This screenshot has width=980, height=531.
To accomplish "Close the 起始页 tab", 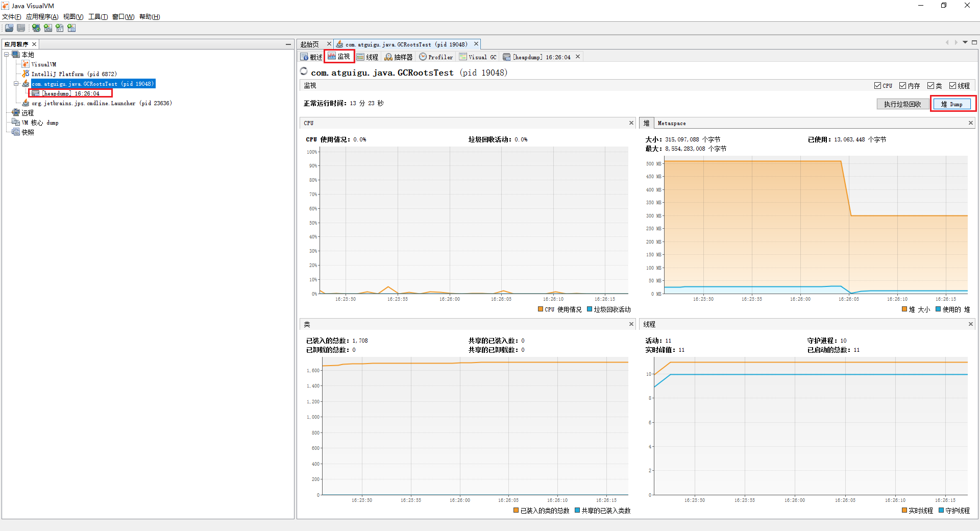I will 329,44.
